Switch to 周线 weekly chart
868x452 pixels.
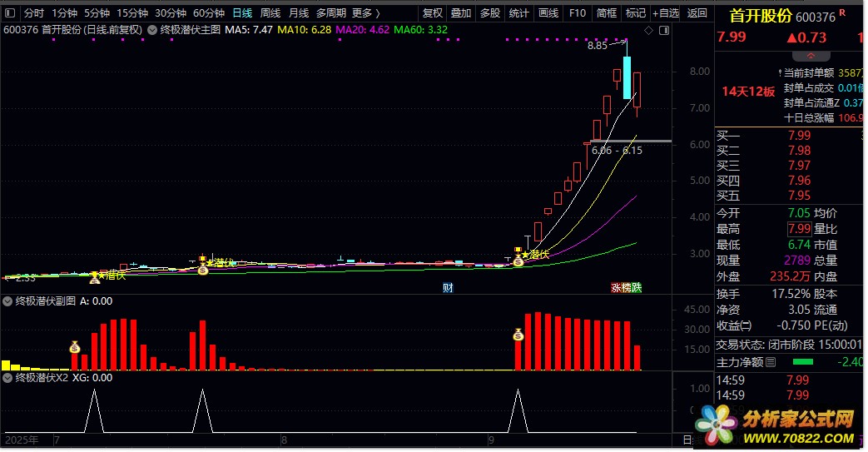[x=270, y=12]
